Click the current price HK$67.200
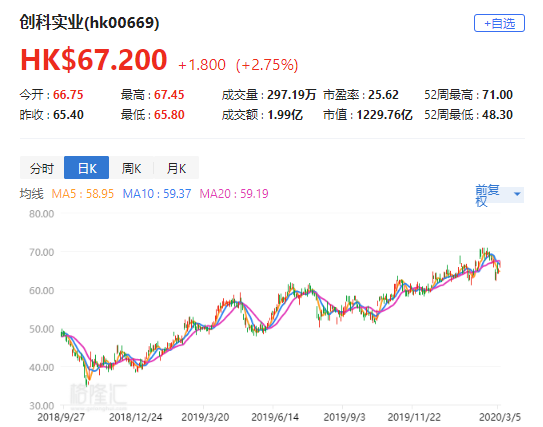The height and width of the screenshot is (427, 543). (94, 60)
